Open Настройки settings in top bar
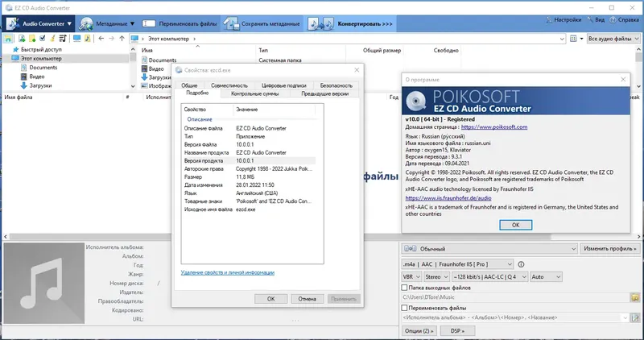The width and height of the screenshot is (644, 340). tap(563, 19)
